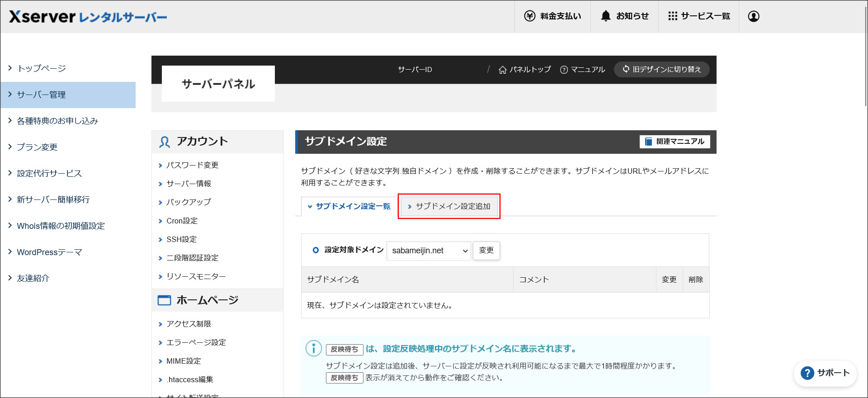This screenshot has height=398, width=868.
Task: Open the user account profile icon
Action: (754, 16)
